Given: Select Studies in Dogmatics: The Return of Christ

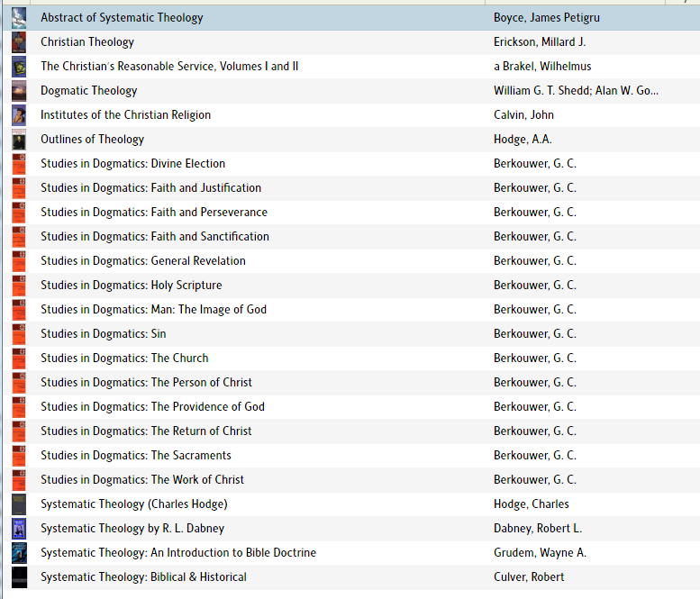Looking at the screenshot, I should 147,431.
